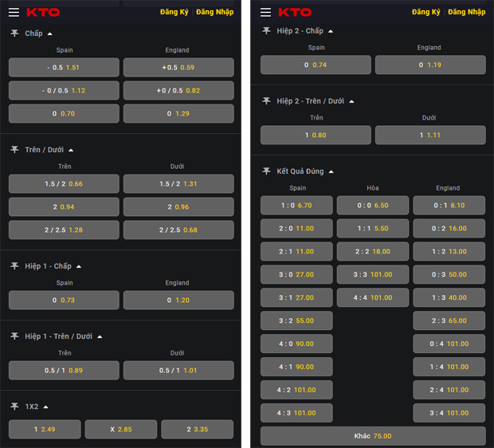Select Spain -0.5 handicap at 1.51
494x448 pixels.
(x=64, y=68)
